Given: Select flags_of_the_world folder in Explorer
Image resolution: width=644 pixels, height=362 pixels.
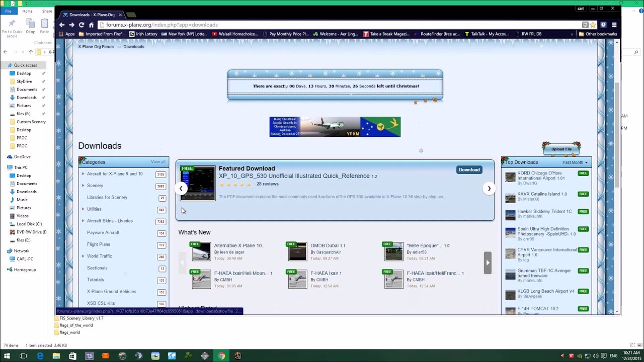Looking at the screenshot, I should (x=76, y=325).
